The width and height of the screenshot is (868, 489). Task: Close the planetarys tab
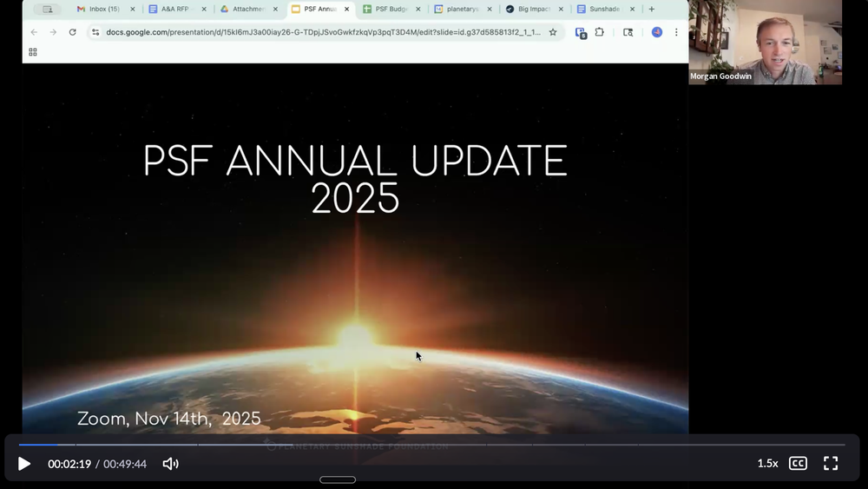click(x=490, y=9)
